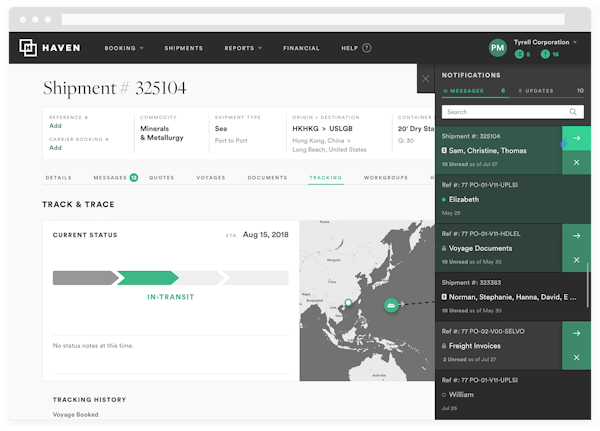Click the search magnifier icon in notifications
The height and width of the screenshot is (431, 600).
coord(574,112)
